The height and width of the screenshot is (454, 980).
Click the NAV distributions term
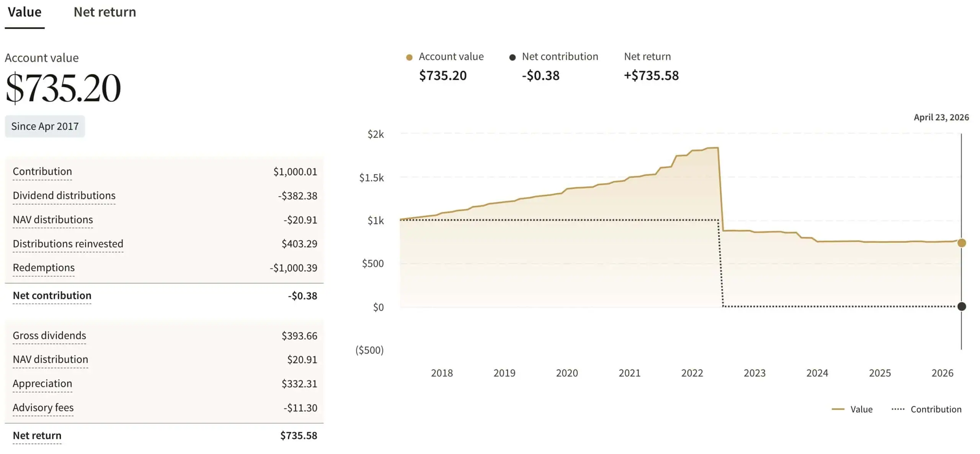click(53, 220)
